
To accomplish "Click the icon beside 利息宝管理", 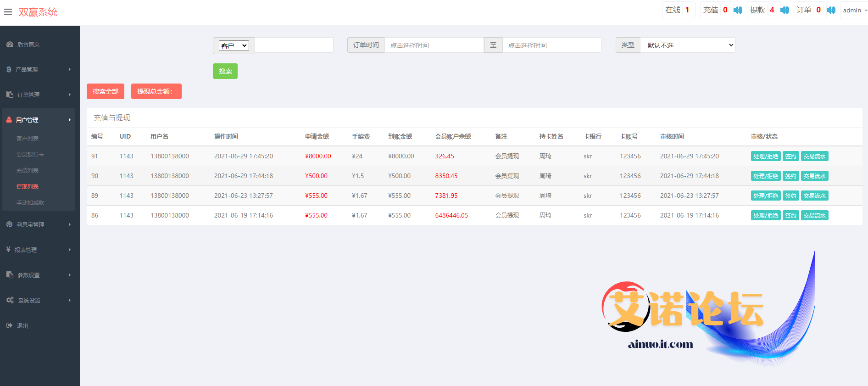I will (x=9, y=224).
